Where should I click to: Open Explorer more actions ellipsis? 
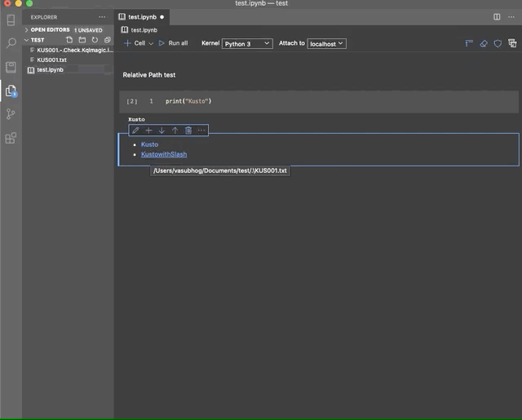[102, 17]
